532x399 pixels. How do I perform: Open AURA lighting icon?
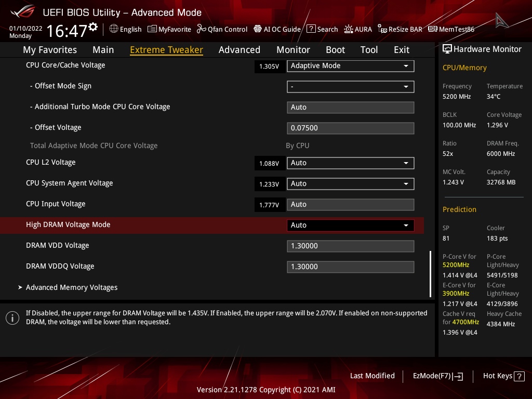coord(349,29)
